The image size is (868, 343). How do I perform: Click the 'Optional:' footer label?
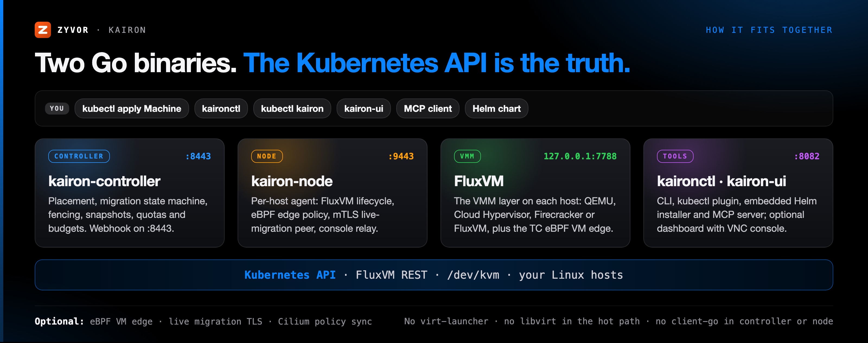(59, 322)
